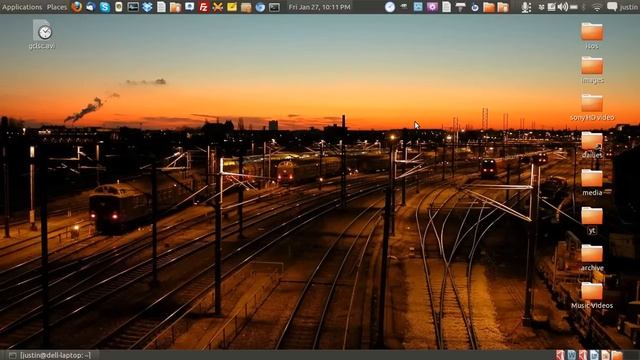Select the images desktop folder
Screen dimensions: 640x360
[592, 70]
